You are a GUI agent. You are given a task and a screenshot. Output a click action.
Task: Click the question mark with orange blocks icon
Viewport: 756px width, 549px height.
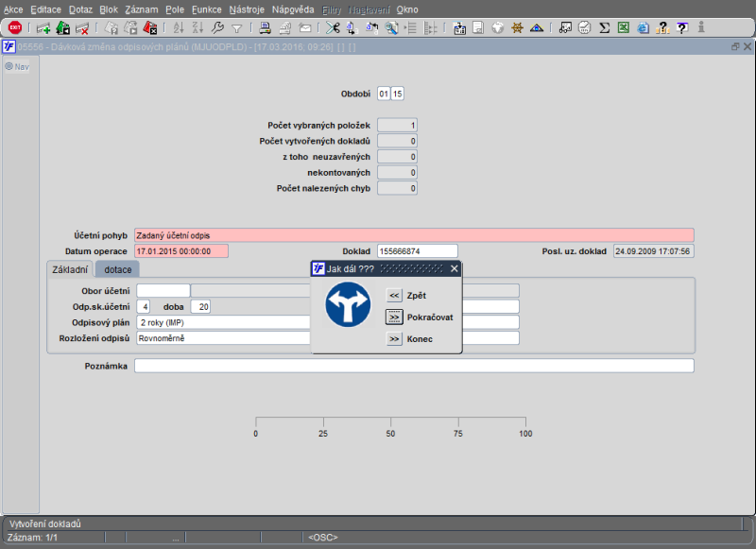[x=662, y=28]
